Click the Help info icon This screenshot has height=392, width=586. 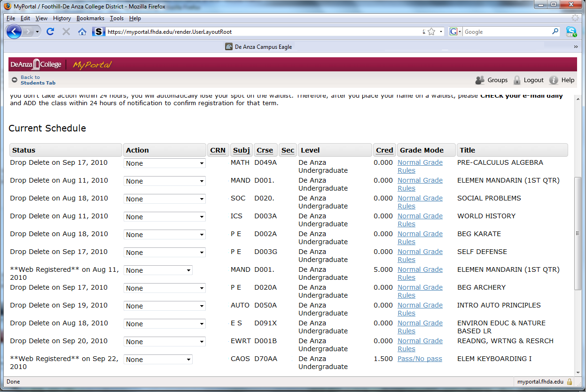(554, 80)
